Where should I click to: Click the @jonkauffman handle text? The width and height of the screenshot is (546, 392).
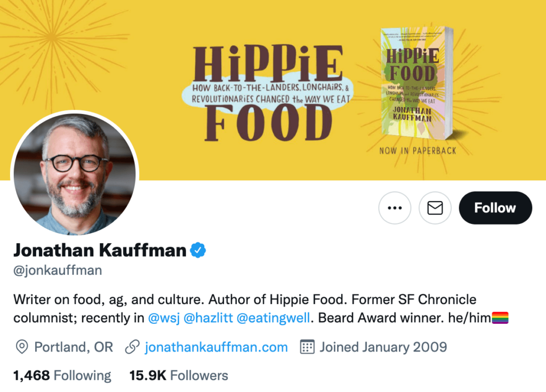58,270
